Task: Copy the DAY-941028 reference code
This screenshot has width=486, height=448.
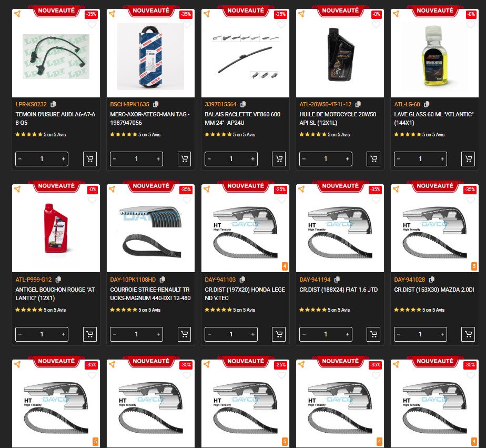Action: pyautogui.click(x=431, y=280)
